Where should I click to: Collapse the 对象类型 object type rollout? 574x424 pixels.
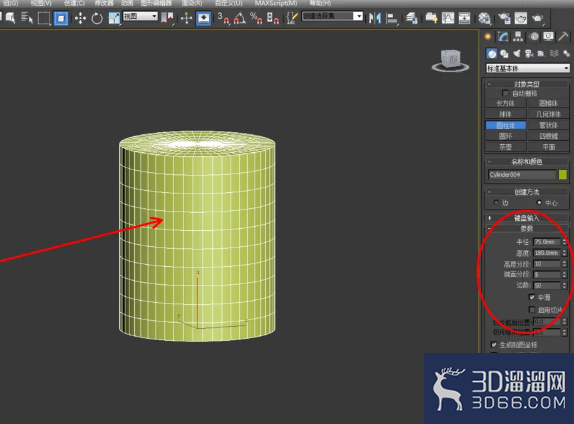click(527, 84)
